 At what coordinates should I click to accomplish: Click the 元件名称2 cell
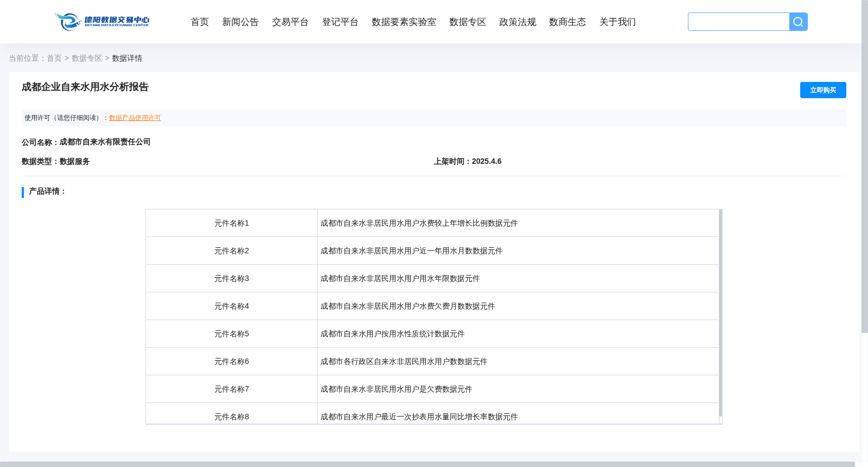(232, 251)
